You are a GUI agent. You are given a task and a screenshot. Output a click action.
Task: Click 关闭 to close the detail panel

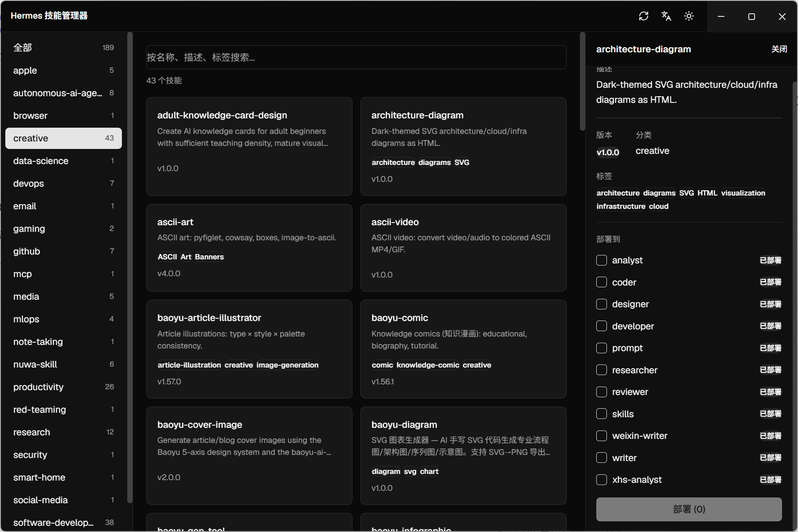coord(779,49)
